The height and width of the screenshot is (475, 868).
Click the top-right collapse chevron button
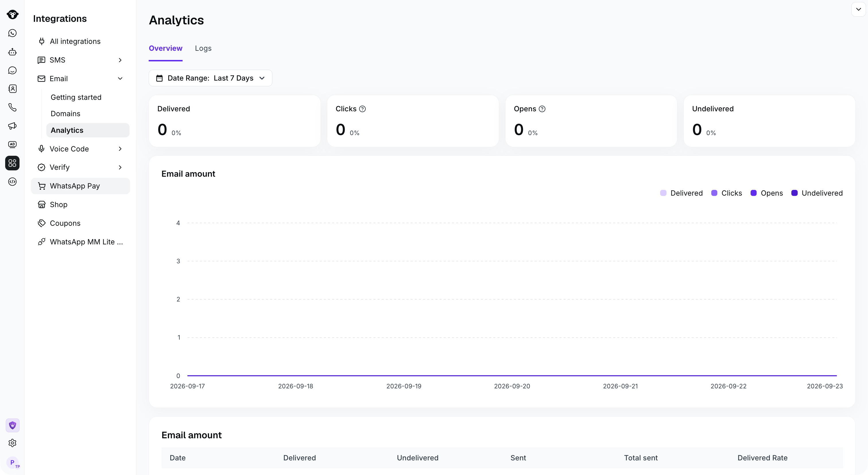coord(858,9)
